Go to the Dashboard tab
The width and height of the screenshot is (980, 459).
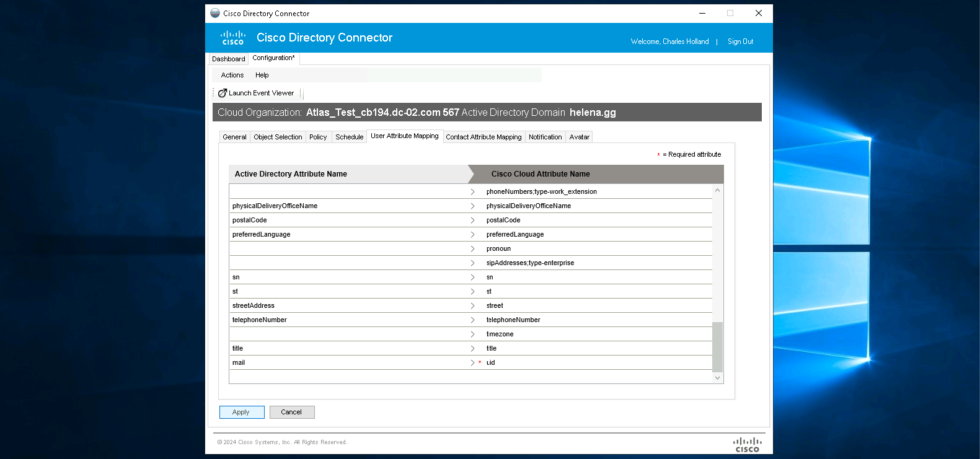(x=228, y=59)
